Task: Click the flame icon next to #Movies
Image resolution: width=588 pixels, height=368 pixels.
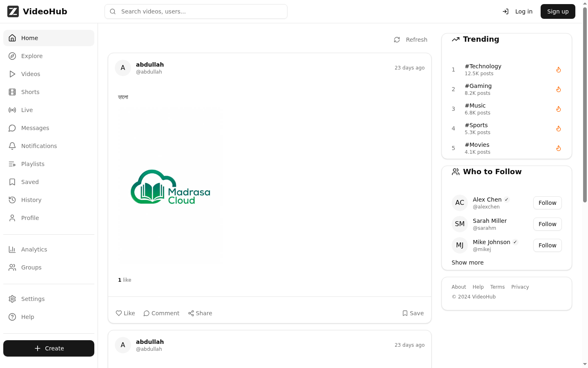Action: (559, 148)
